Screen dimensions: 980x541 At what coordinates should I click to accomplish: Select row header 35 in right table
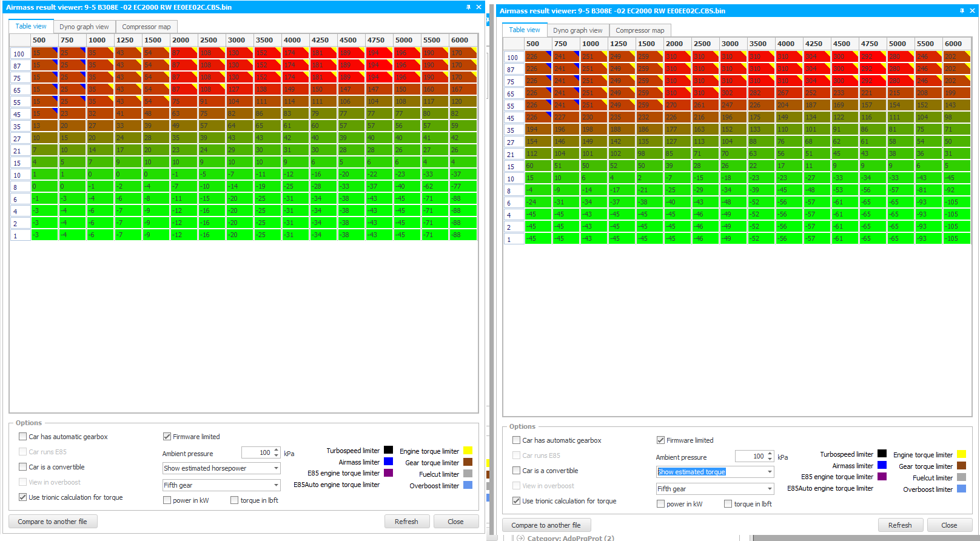tap(514, 130)
